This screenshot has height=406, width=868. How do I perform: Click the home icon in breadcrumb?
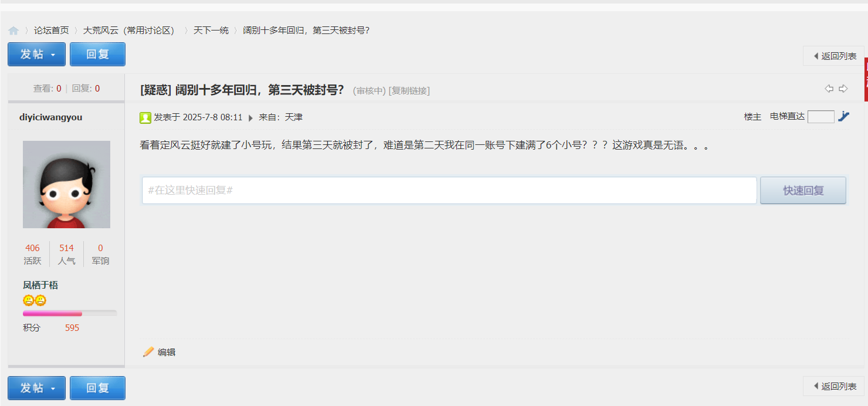click(x=13, y=31)
